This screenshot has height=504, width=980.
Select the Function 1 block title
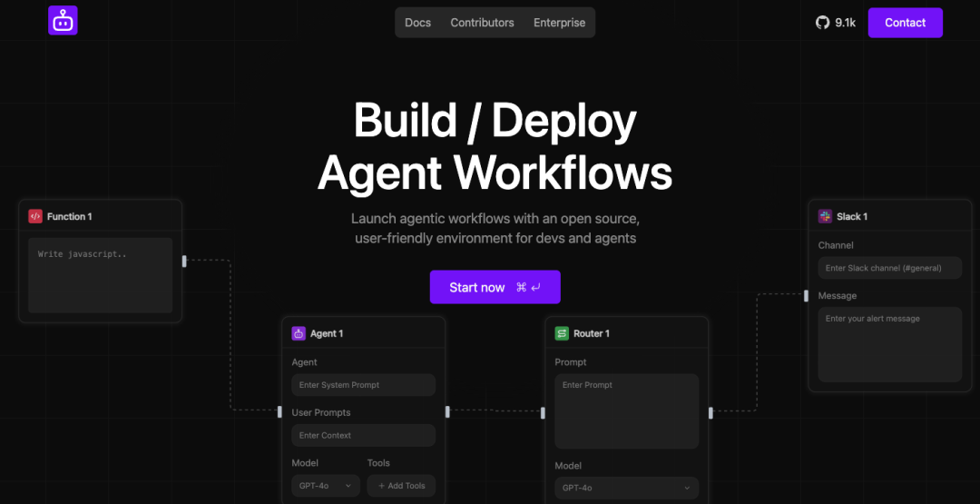[69, 216]
